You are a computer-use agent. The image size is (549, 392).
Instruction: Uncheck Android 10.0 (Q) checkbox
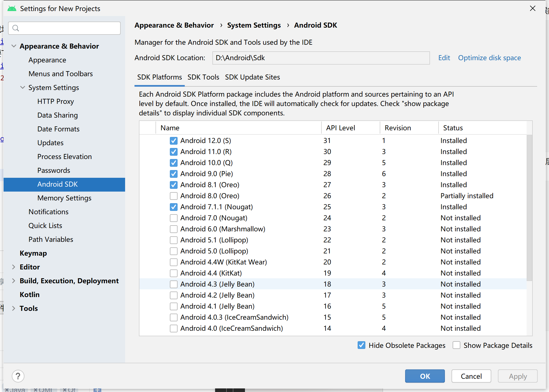tap(173, 163)
